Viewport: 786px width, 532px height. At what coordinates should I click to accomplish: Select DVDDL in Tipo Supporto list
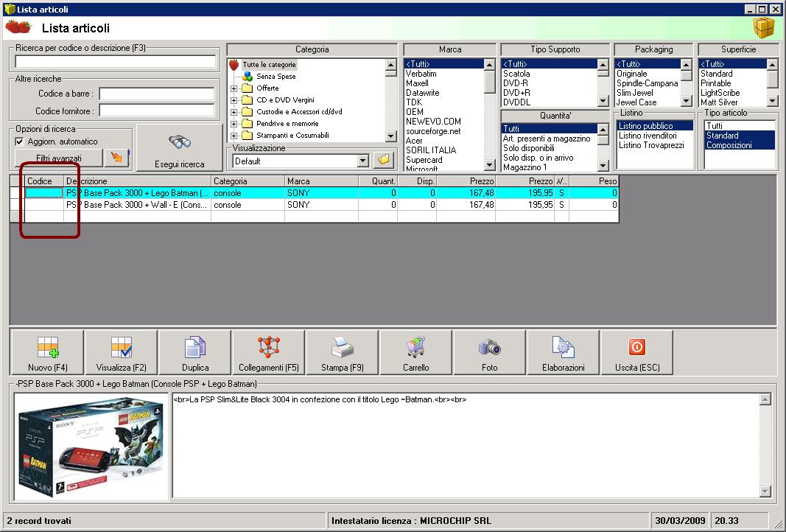coord(517,102)
